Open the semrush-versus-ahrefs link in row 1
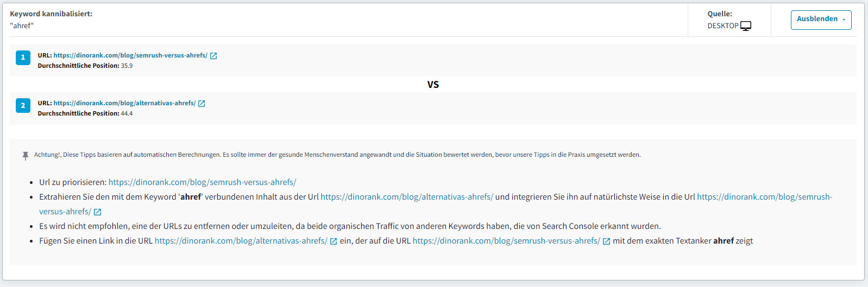Viewport: 868px width, 287px height. click(130, 55)
